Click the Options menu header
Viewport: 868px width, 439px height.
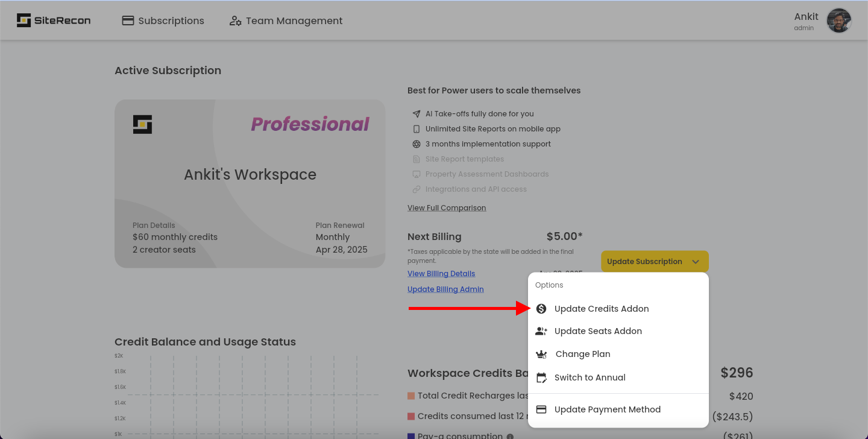549,285
